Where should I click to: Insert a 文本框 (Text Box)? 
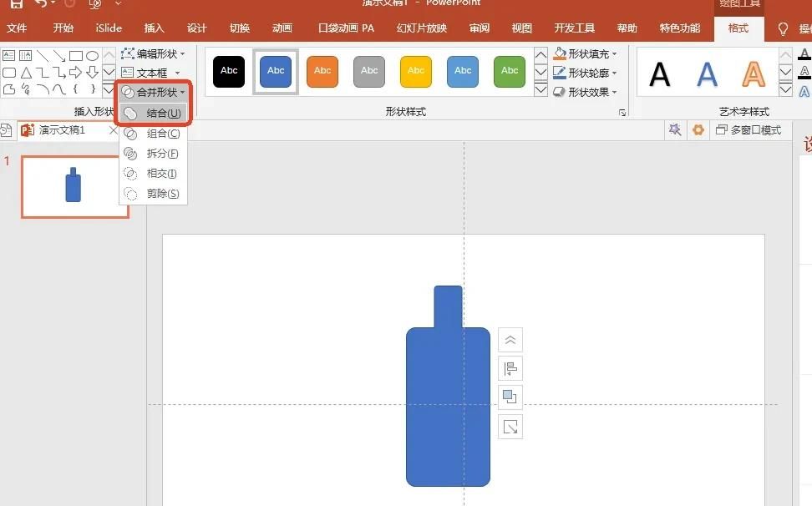[150, 72]
